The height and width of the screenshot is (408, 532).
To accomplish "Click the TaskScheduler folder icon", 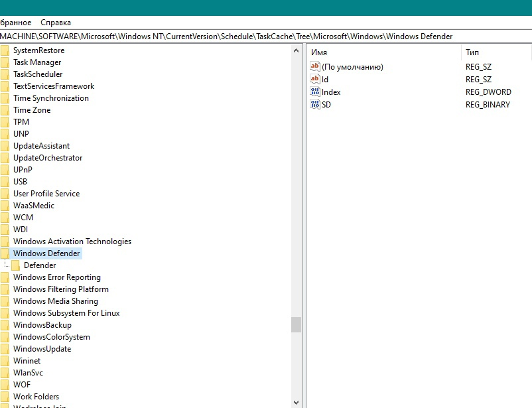I will 5,74.
